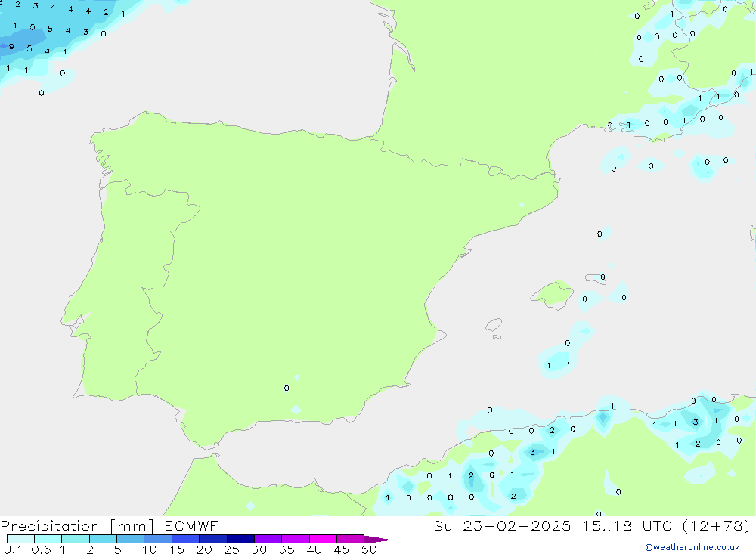Click the legend label '30'
The height and width of the screenshot is (554, 756).
(x=259, y=549)
